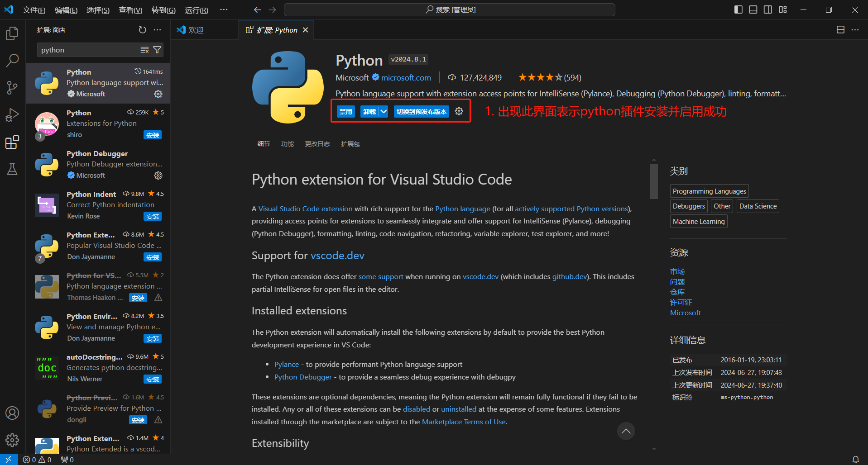Select the Programming Languages category

[709, 191]
